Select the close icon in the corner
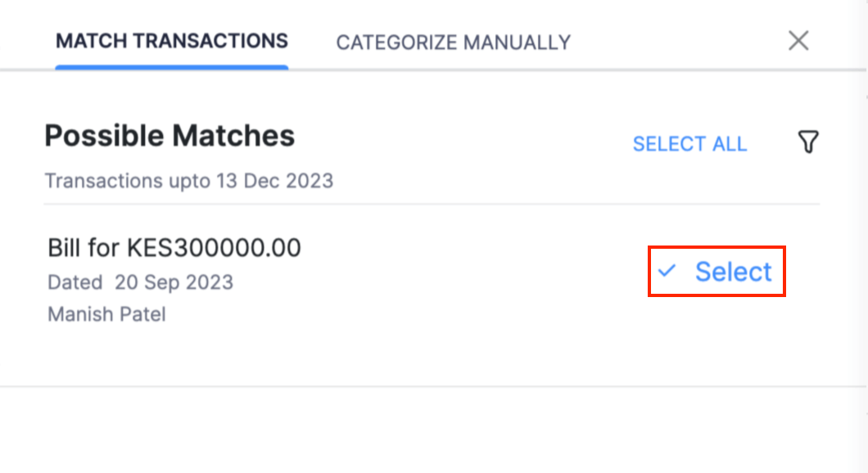868x473 pixels. [798, 40]
